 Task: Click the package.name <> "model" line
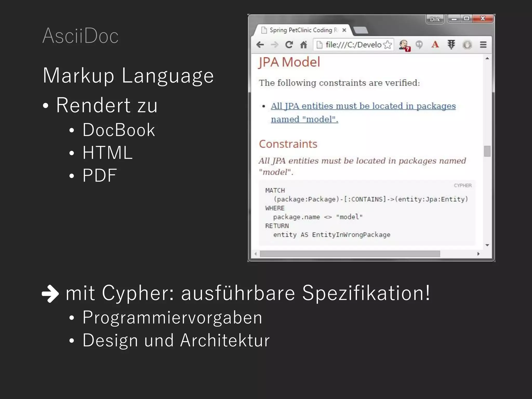tap(318, 217)
